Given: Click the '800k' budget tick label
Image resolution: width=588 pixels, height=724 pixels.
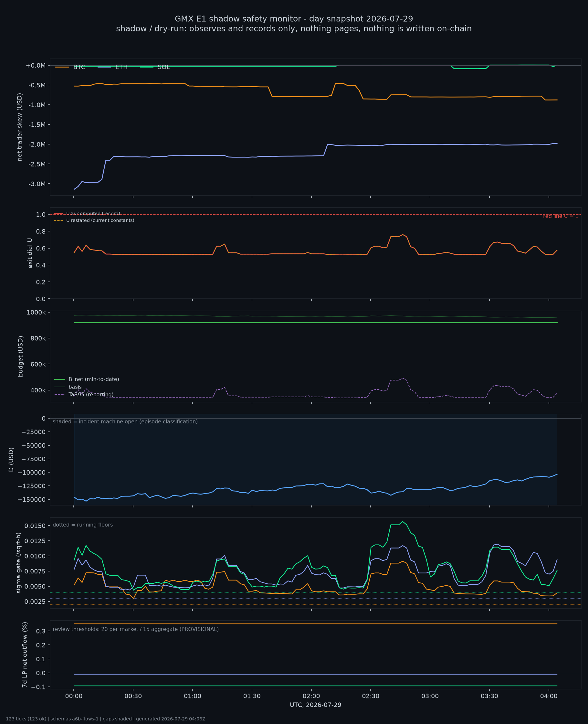Looking at the screenshot, I should tap(38, 338).
